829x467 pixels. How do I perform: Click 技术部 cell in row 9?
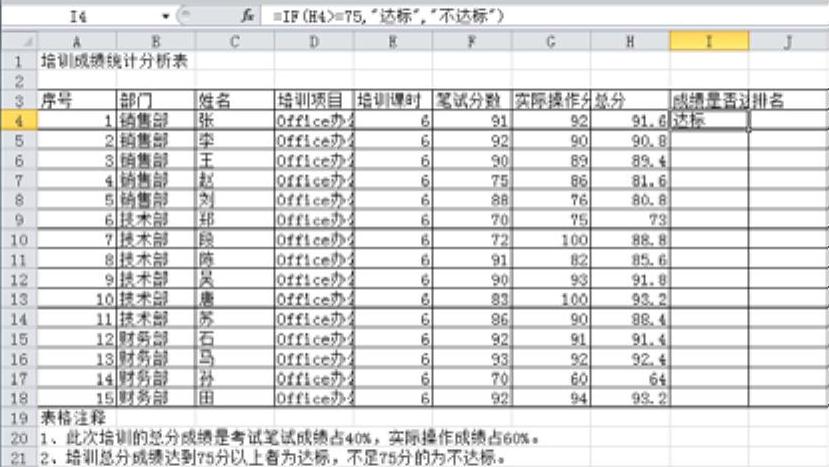point(155,219)
